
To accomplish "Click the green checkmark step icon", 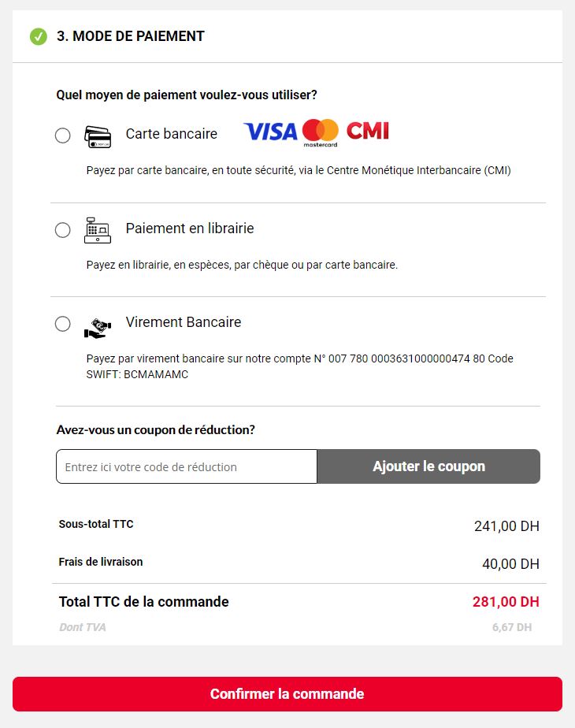I will [x=39, y=36].
